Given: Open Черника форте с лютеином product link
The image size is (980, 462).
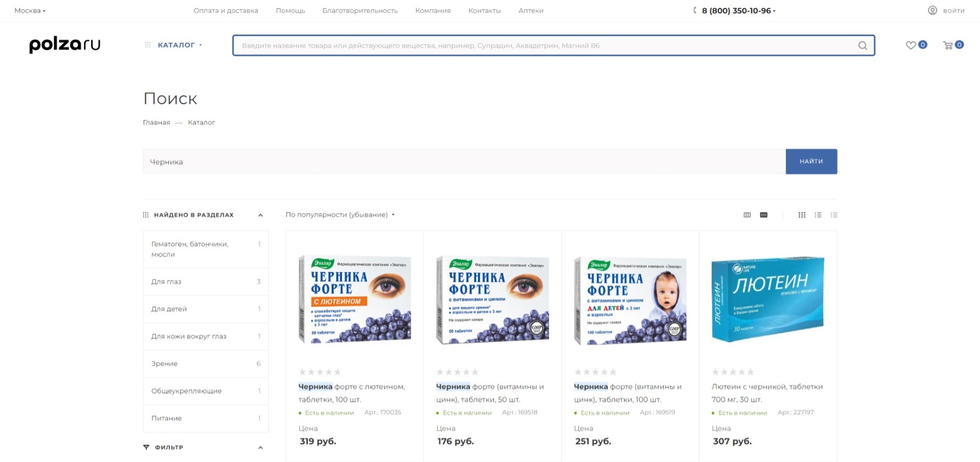Looking at the screenshot, I should [352, 393].
